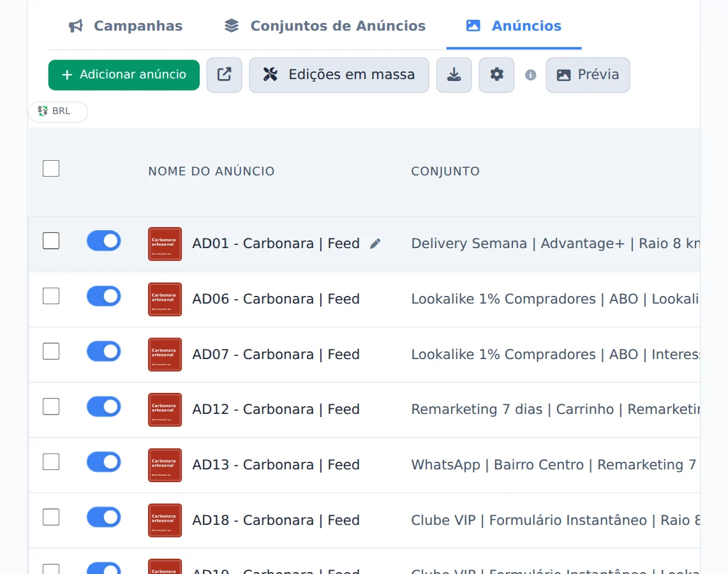Click the AD07 Carbonara thumbnail
728x574 pixels.
[x=165, y=355]
